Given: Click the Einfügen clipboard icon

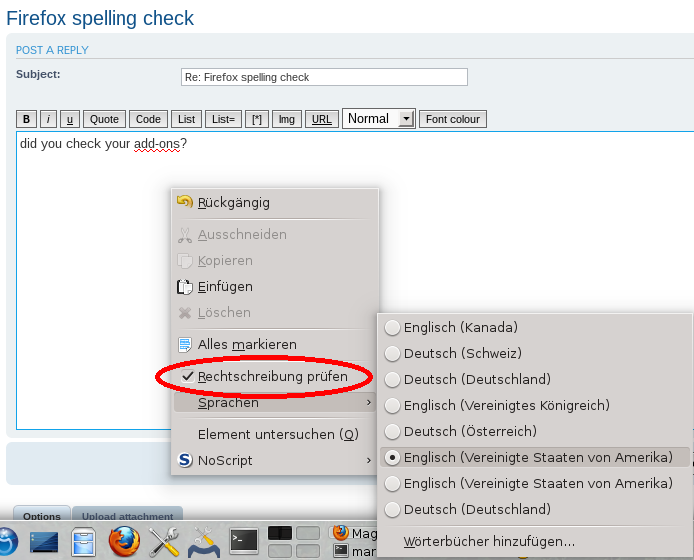Looking at the screenshot, I should [x=185, y=287].
